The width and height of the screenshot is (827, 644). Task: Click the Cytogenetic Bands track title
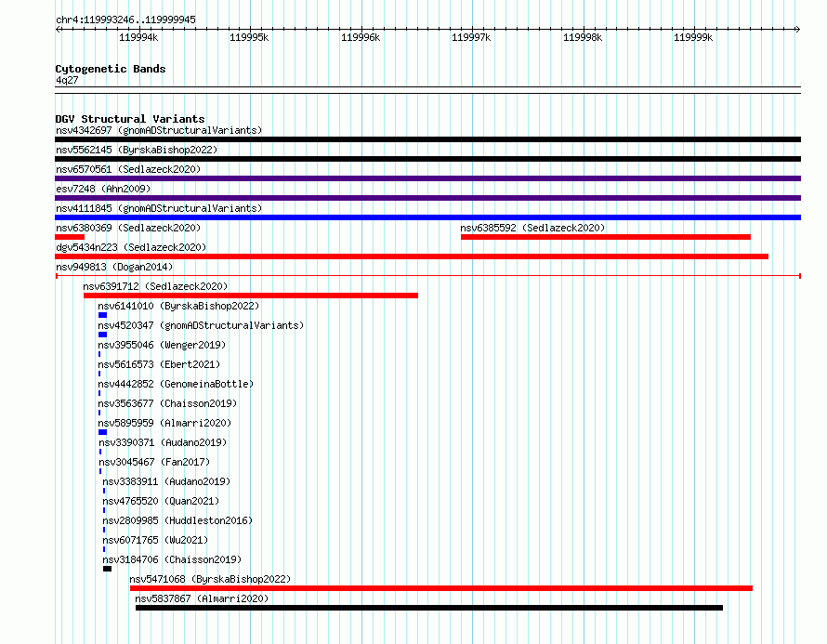click(111, 69)
